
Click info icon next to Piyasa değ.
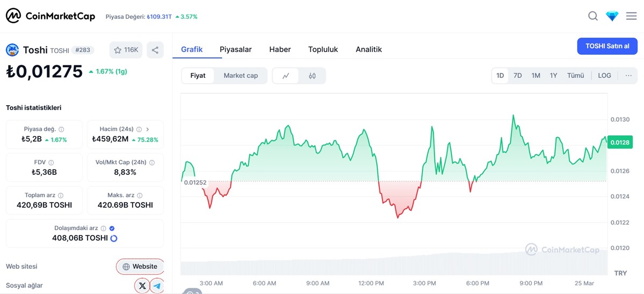[61, 129]
